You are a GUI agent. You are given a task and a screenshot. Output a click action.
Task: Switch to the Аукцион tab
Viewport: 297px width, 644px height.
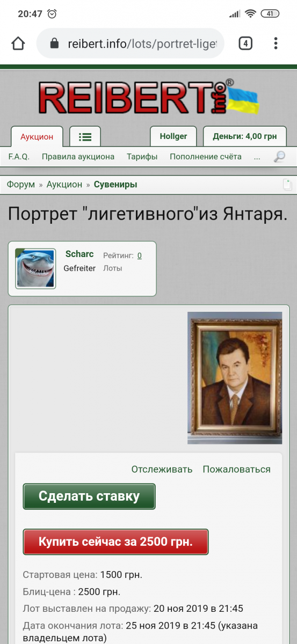point(37,136)
